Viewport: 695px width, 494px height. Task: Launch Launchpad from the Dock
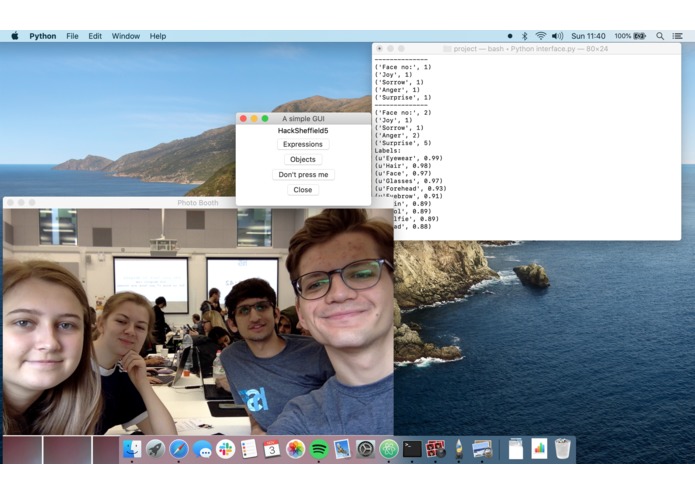coord(156,449)
